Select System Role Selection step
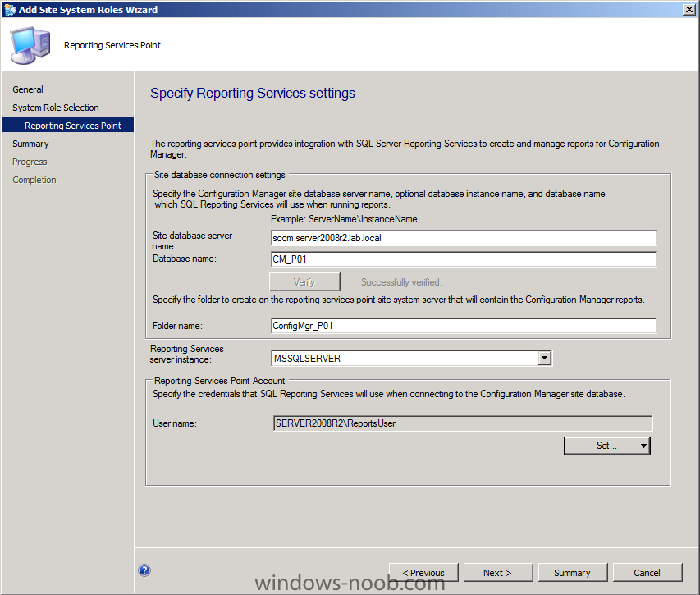The height and width of the screenshot is (595, 700). (x=55, y=108)
